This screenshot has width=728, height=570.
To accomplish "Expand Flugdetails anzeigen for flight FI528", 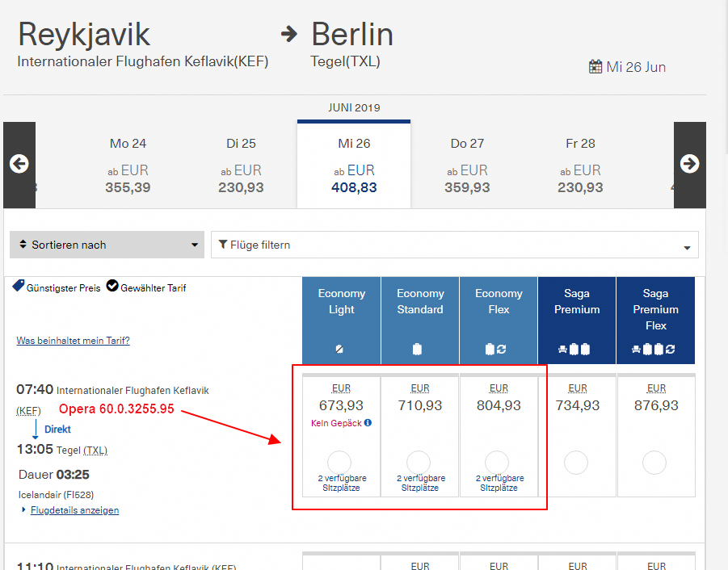I will click(74, 510).
